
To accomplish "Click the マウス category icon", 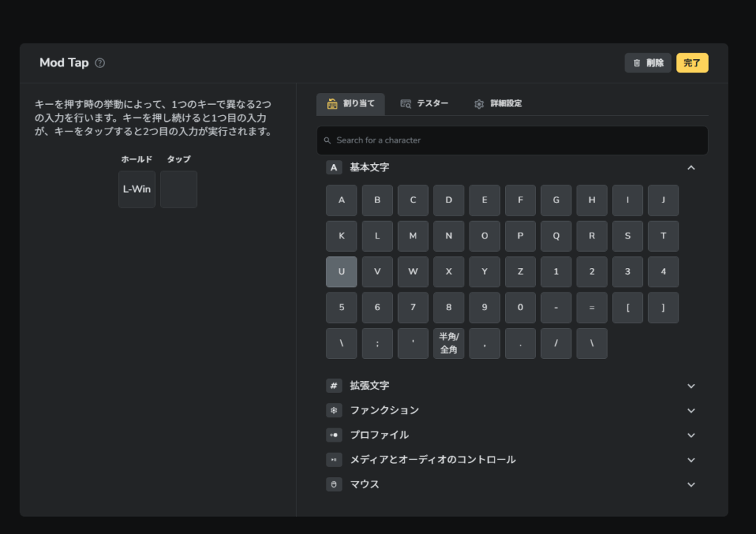I will (x=334, y=485).
